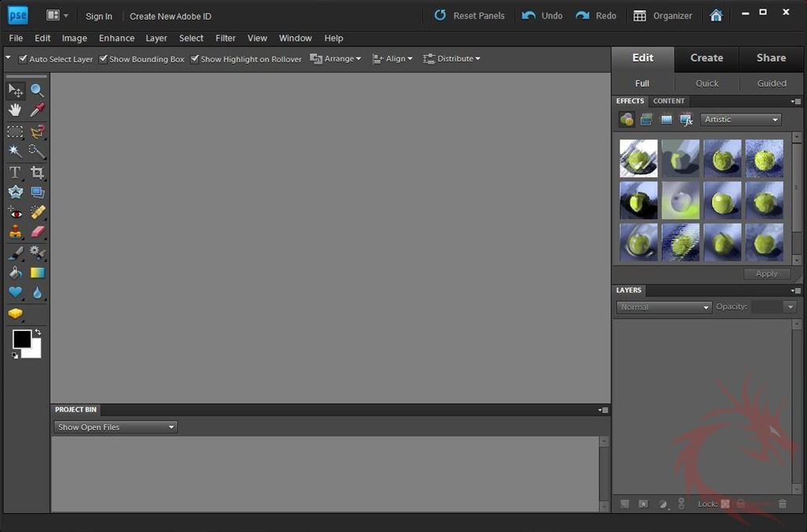Viewport: 807px width, 532px height.
Task: Select the first artistic effect thumbnail
Action: pyautogui.click(x=638, y=158)
